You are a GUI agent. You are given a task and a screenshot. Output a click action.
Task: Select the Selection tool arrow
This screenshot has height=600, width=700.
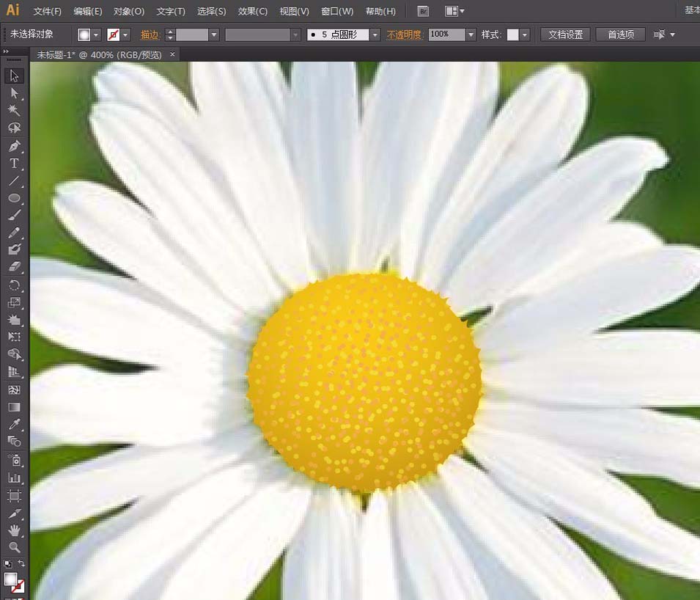click(x=14, y=76)
